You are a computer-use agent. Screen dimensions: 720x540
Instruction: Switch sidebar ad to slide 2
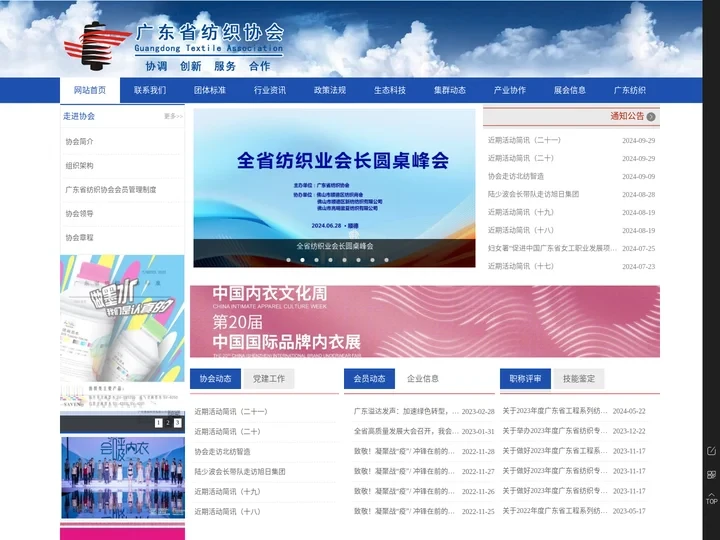(x=168, y=423)
